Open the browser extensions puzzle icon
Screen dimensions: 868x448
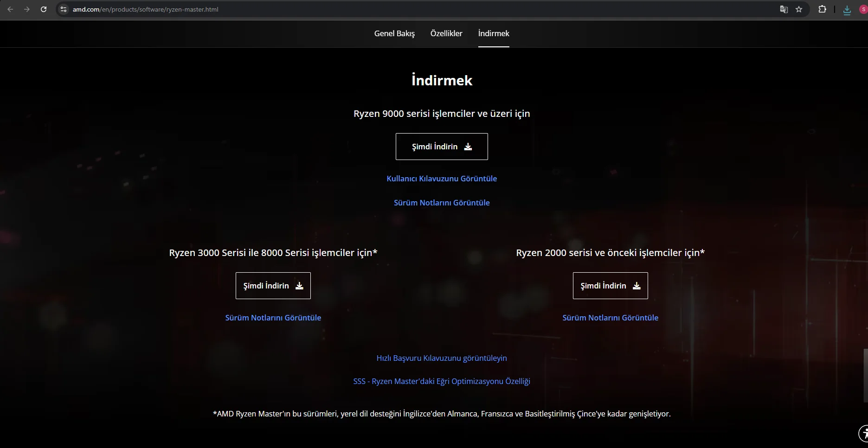pos(822,9)
